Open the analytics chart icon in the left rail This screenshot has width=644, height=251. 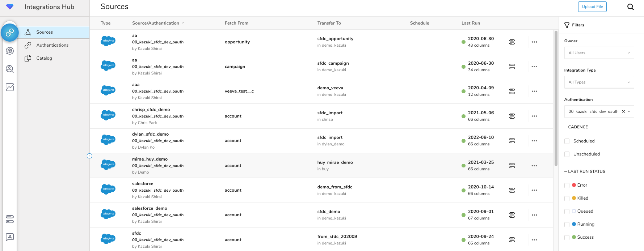[10, 87]
